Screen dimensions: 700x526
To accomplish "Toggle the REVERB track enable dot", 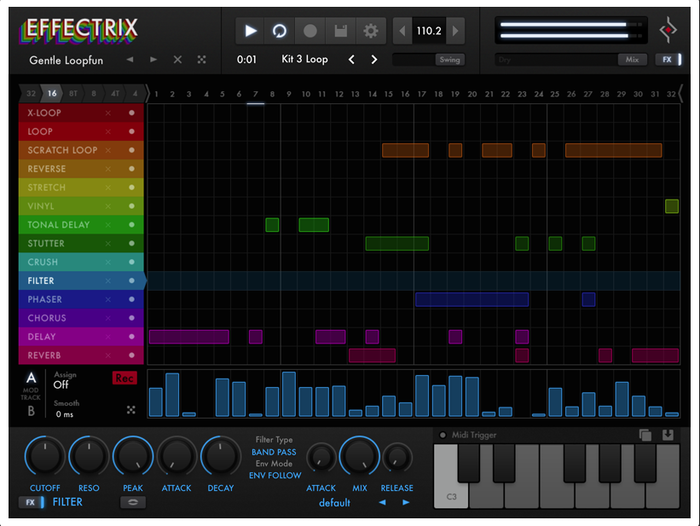I will click(132, 355).
